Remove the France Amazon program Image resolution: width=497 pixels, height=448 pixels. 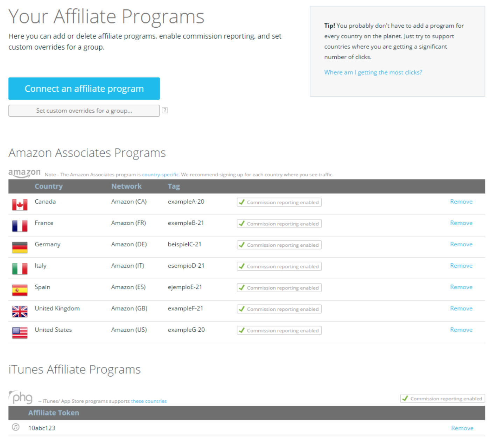(461, 223)
